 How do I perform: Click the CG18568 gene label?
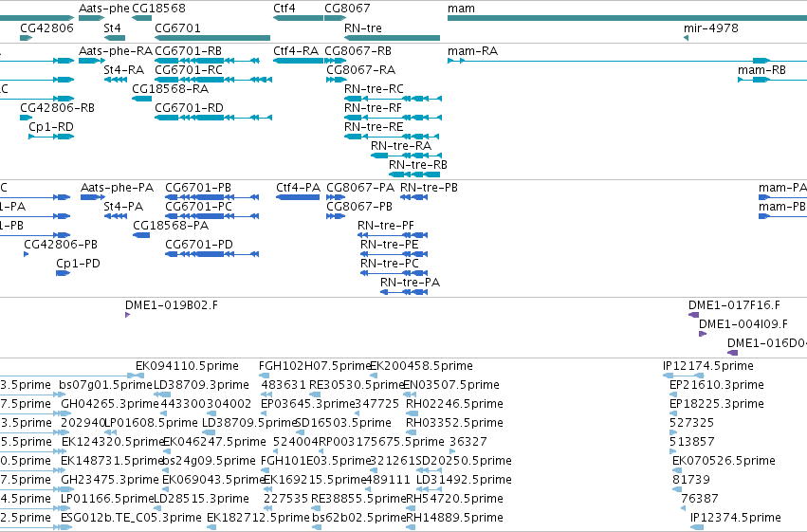[158, 9]
